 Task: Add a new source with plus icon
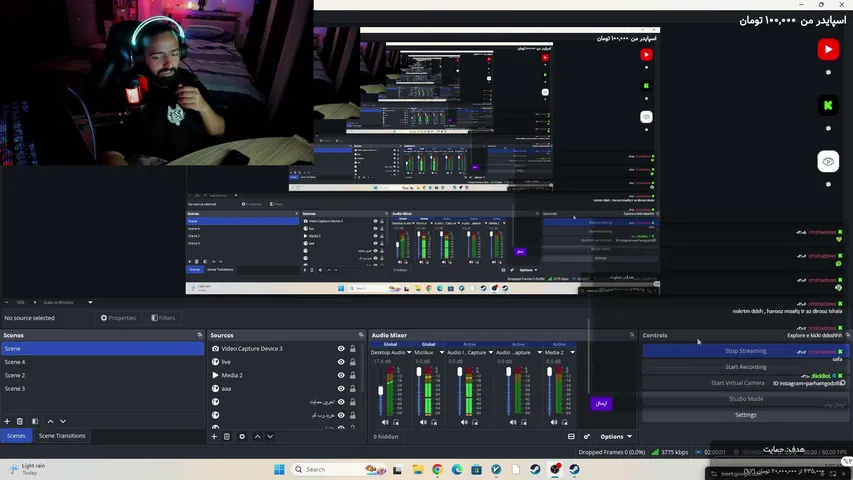214,436
